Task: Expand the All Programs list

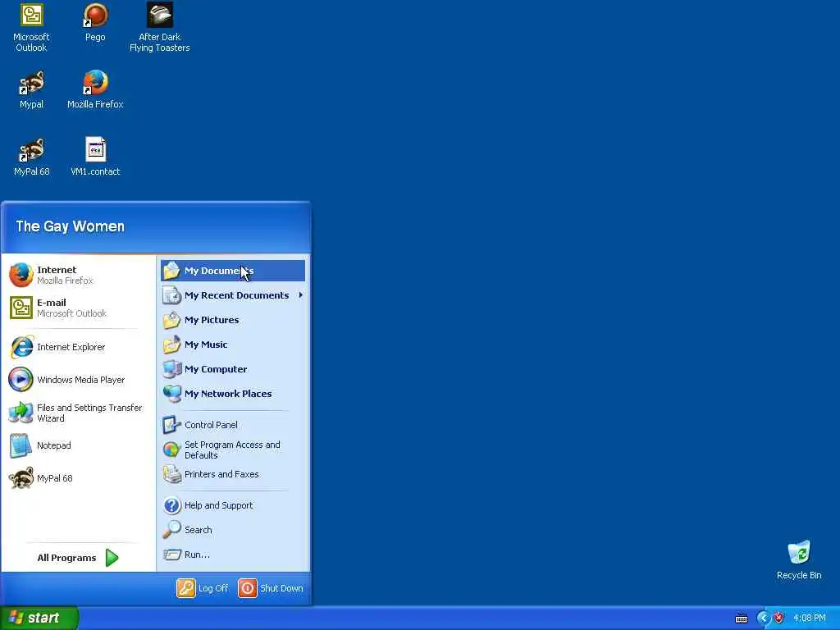Action: 78,558
